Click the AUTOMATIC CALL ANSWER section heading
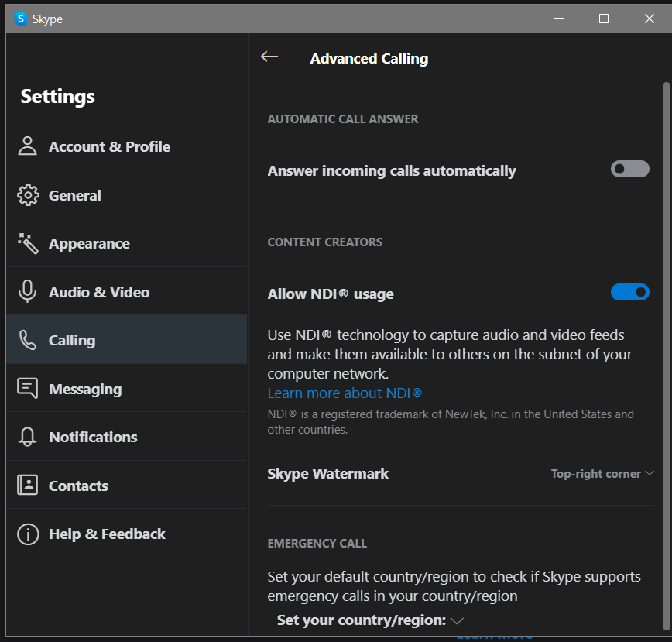The width and height of the screenshot is (672, 642). click(x=343, y=119)
